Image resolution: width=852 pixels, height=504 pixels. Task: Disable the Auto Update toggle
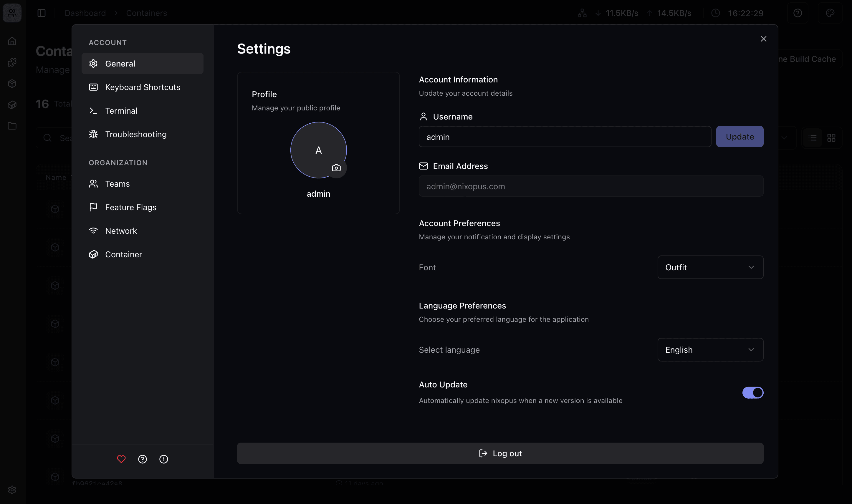[753, 393]
